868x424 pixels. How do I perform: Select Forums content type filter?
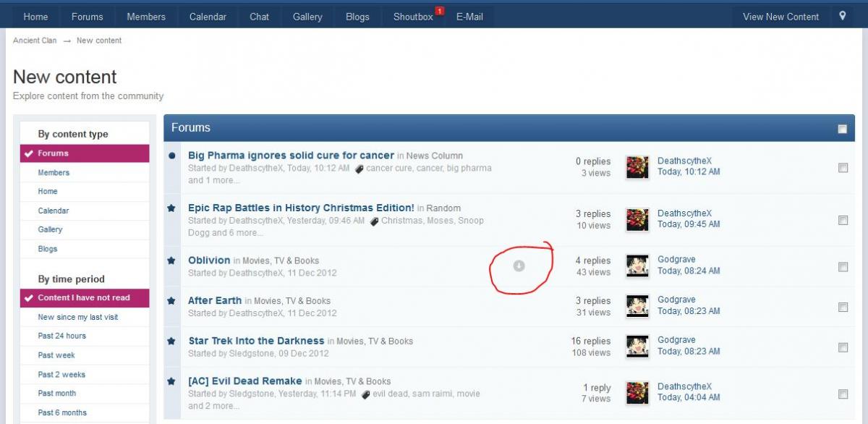point(85,153)
